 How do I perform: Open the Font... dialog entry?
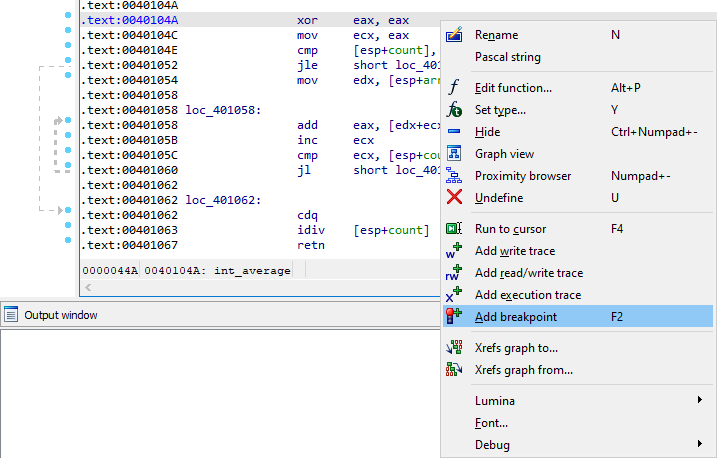click(x=491, y=423)
